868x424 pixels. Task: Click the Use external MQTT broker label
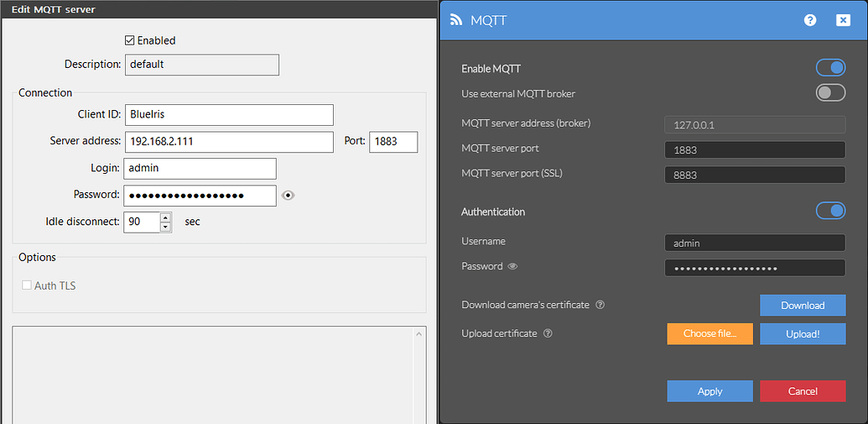[518, 94]
